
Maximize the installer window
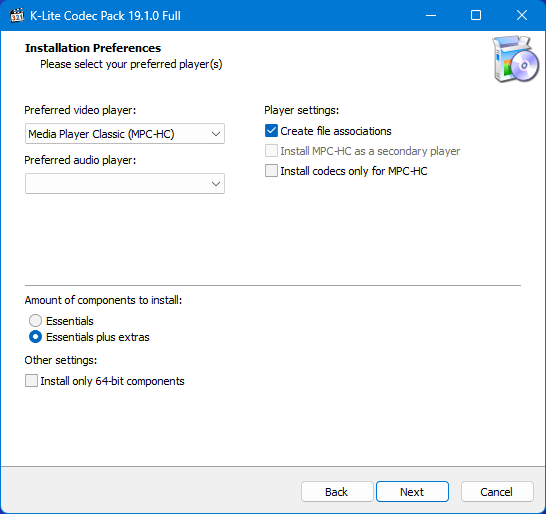click(x=476, y=15)
